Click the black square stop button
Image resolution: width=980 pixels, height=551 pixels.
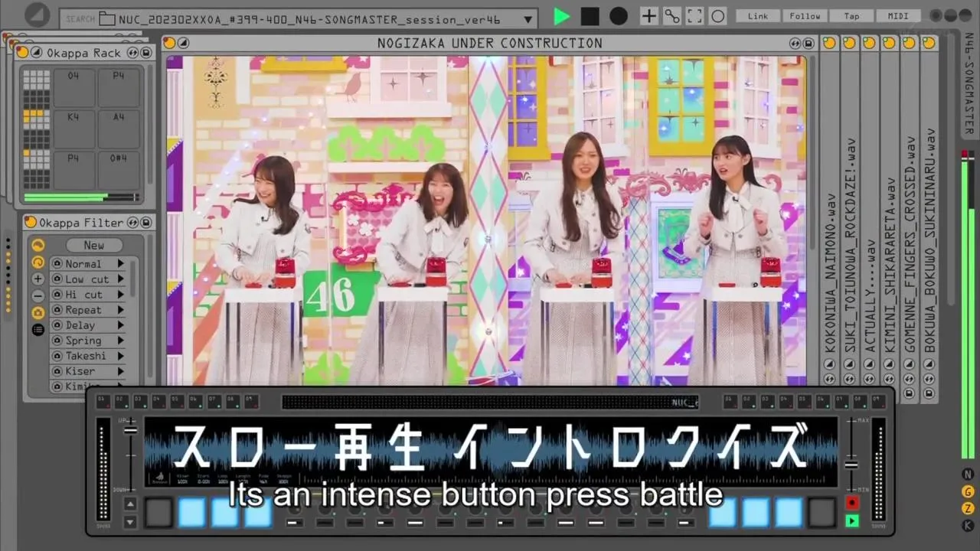590,16
